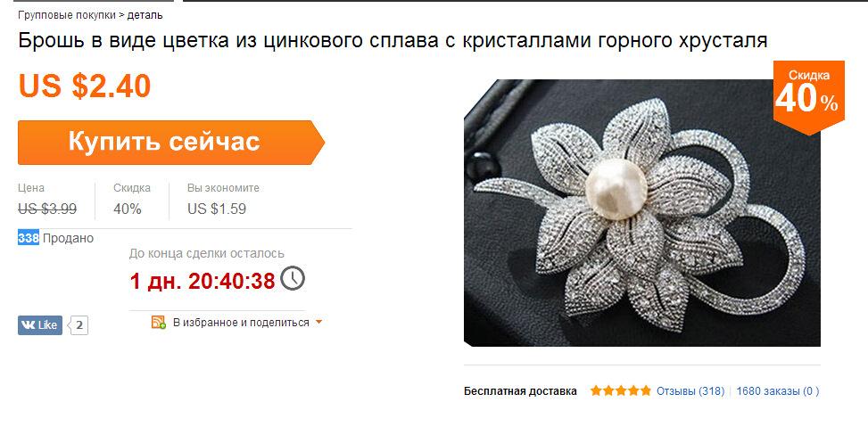
Task: Open the Отзывы (318) reviews link
Action: pos(690,391)
